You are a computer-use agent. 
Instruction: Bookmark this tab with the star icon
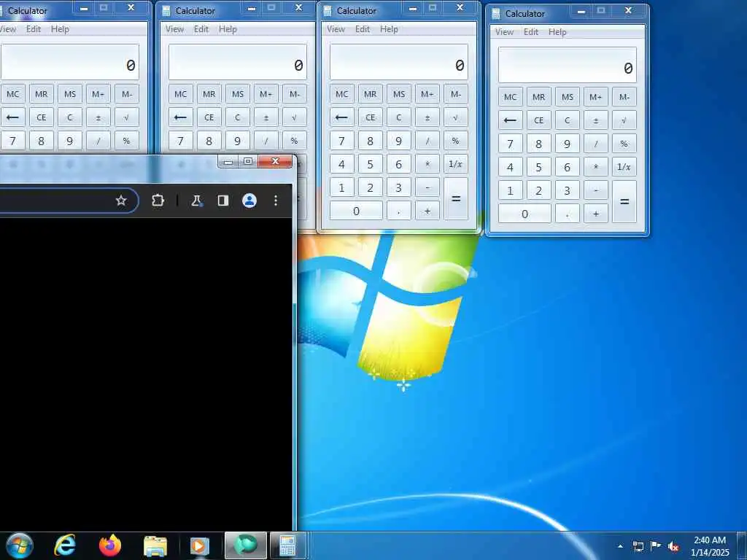tap(121, 201)
